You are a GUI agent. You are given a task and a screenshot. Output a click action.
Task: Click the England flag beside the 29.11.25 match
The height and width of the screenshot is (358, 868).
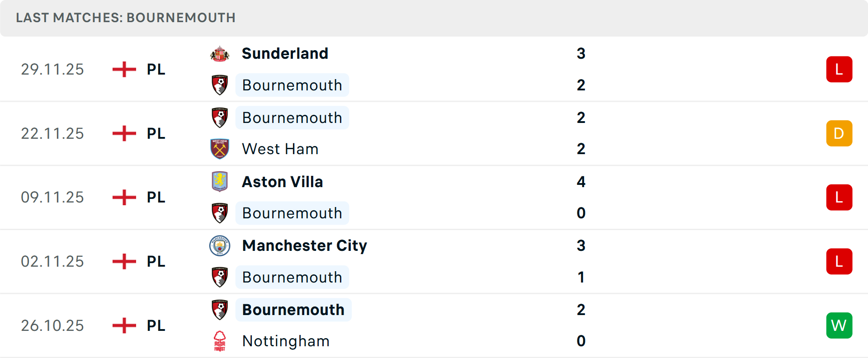coord(124,69)
